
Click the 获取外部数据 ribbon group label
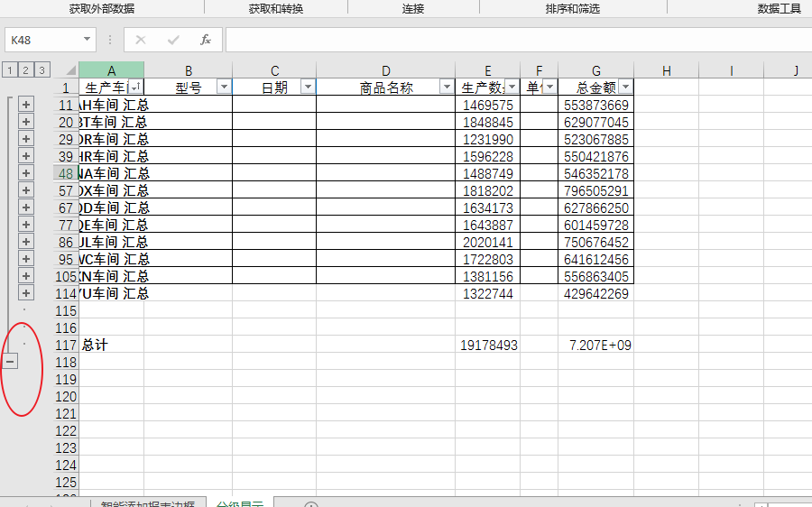102,8
